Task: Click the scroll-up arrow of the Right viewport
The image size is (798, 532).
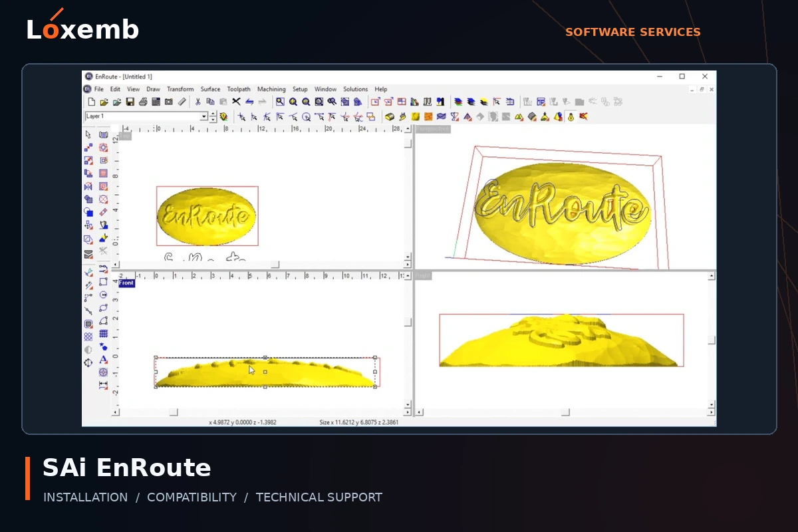Action: click(x=712, y=276)
